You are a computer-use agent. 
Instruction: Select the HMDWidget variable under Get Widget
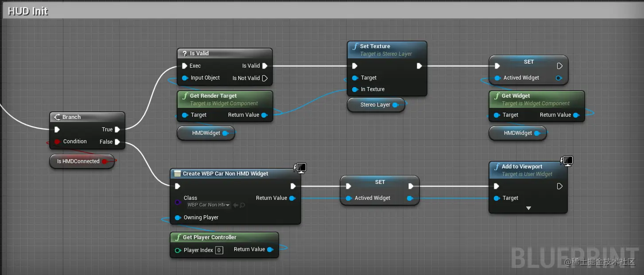pyautogui.click(x=518, y=133)
